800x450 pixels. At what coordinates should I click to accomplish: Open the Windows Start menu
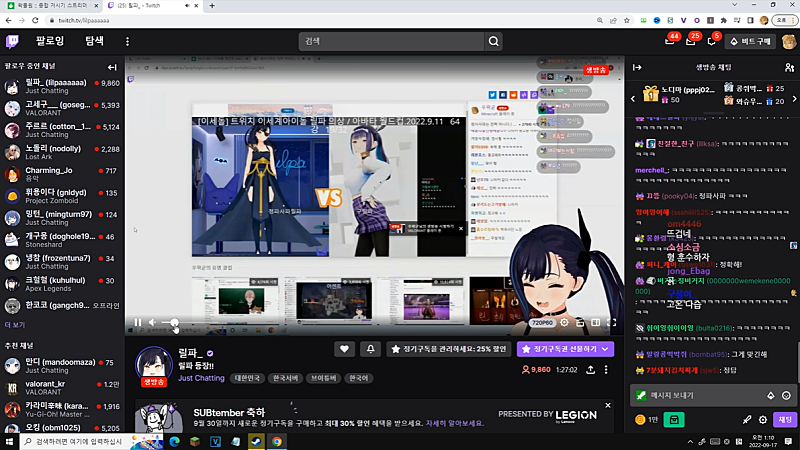[x=9, y=441]
